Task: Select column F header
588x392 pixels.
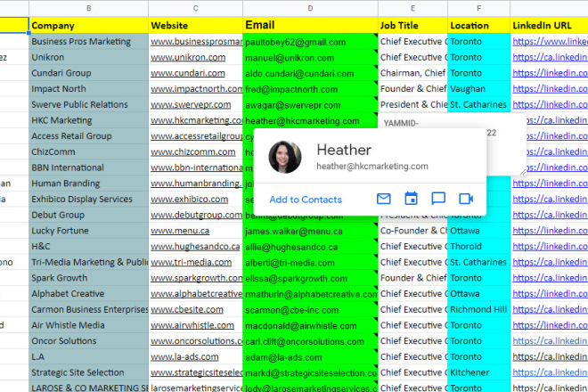Action: 478,8
